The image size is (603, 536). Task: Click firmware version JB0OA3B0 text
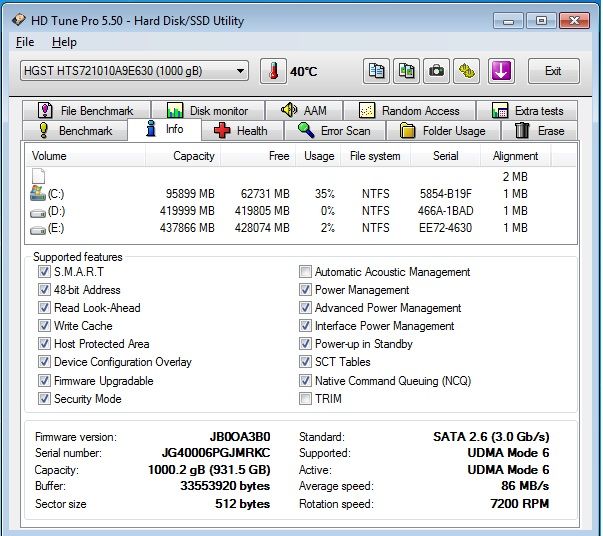tap(240, 436)
